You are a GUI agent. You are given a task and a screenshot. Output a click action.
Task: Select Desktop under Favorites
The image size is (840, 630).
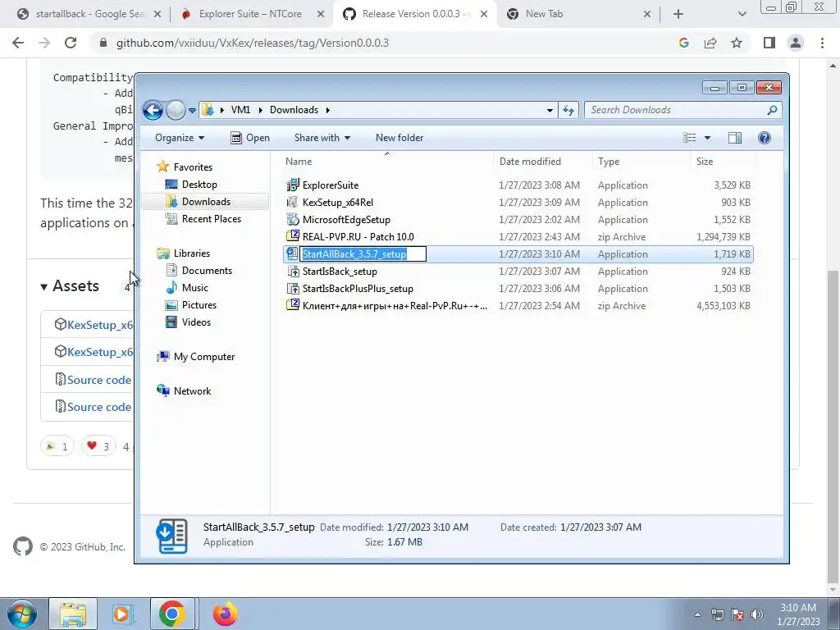199,185
